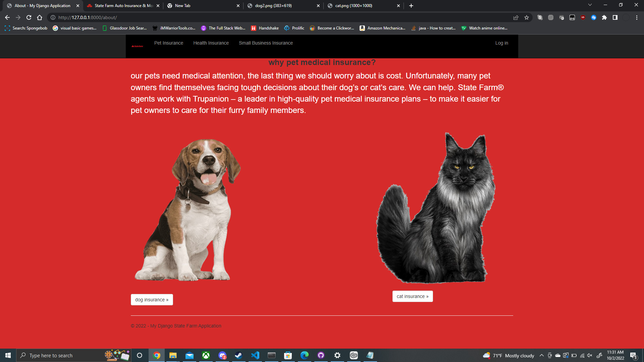Bookmark this page with the star icon
This screenshot has height=362, width=644.
[x=527, y=17]
